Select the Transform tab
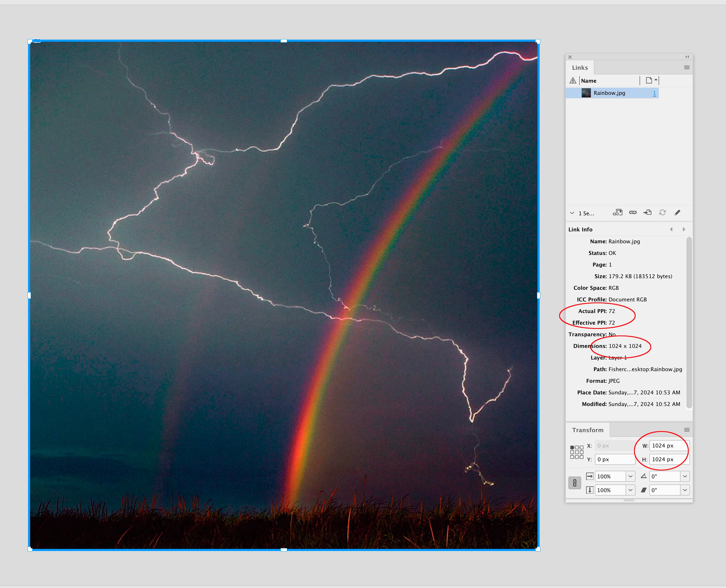 (588, 430)
